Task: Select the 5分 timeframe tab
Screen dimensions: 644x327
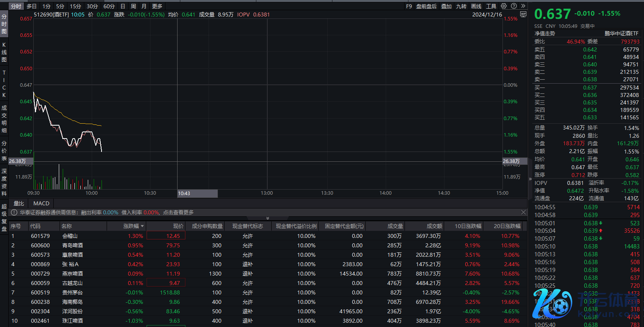Action: tap(60, 6)
